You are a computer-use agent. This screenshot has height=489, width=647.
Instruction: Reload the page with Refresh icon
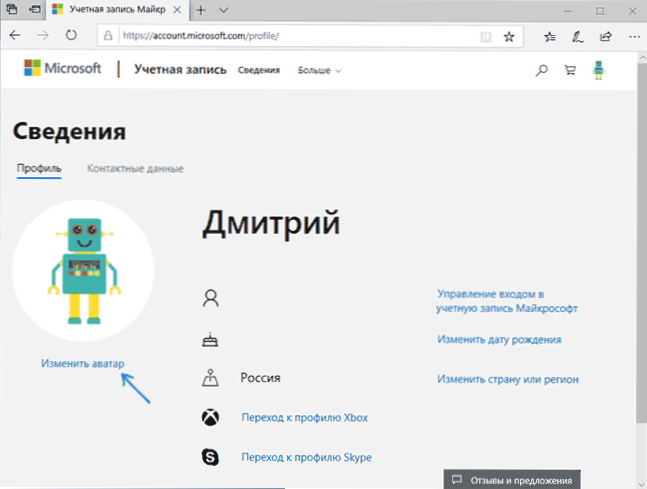(x=71, y=35)
